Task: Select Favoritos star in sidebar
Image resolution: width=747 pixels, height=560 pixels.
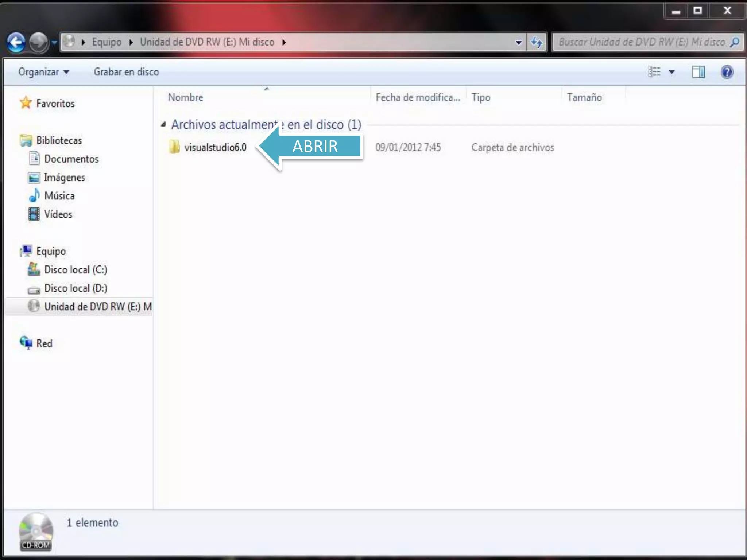Action: click(26, 103)
